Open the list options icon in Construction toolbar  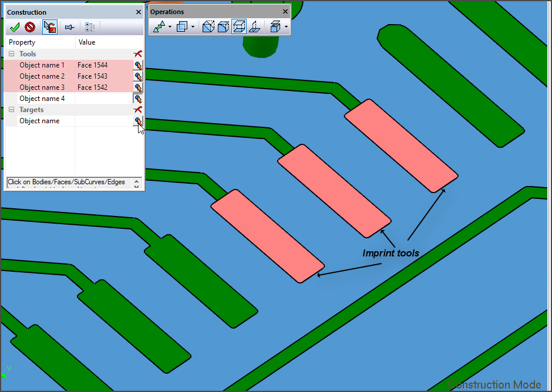pos(90,27)
